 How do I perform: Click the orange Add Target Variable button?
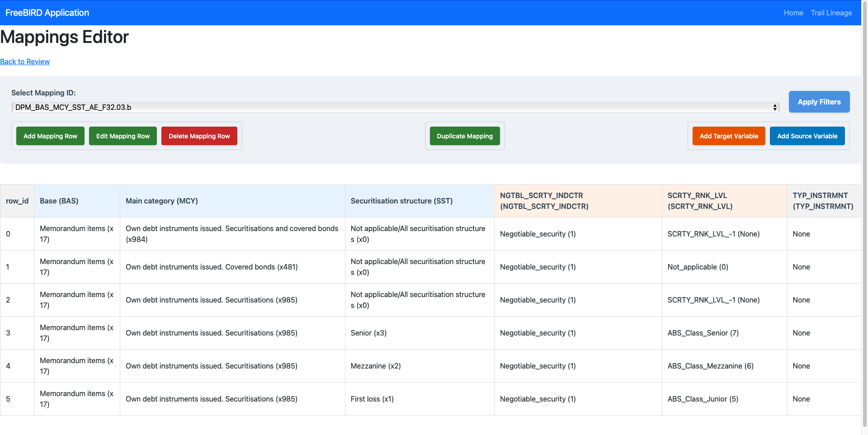point(728,136)
